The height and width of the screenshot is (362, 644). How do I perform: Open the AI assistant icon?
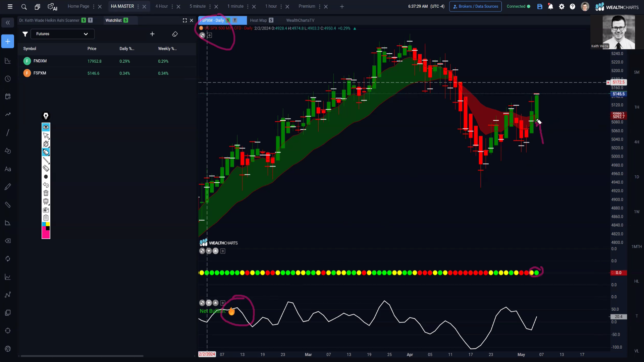[52, 7]
